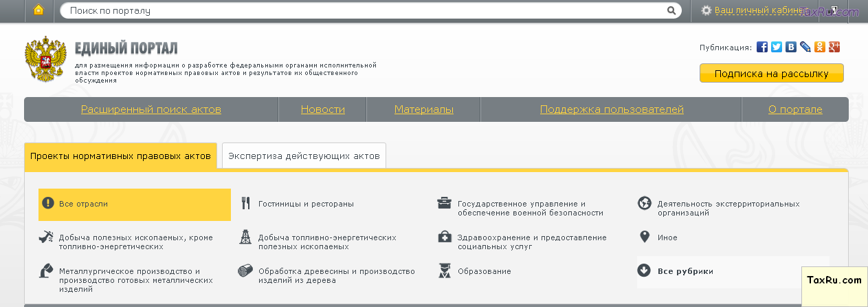The width and height of the screenshot is (868, 307).
Task: Select the 'Все отрасли' exclamation icon
Action: (47, 203)
